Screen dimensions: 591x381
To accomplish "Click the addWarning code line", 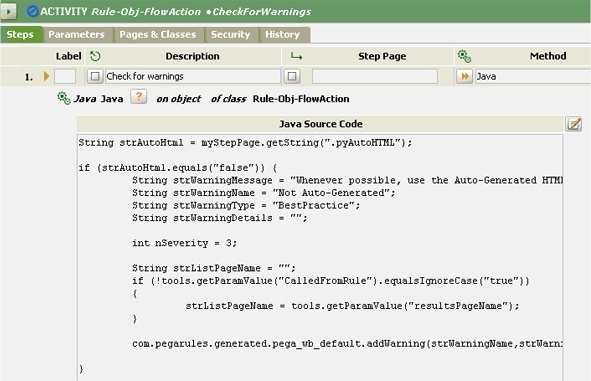I will [347, 344].
